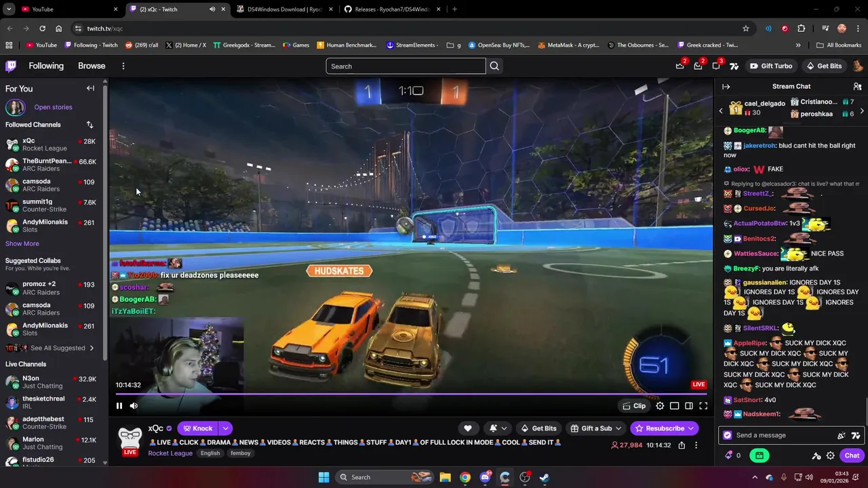Switch to Releases Ryochan7 GitHub tab
The image size is (868, 488).
point(392,9)
